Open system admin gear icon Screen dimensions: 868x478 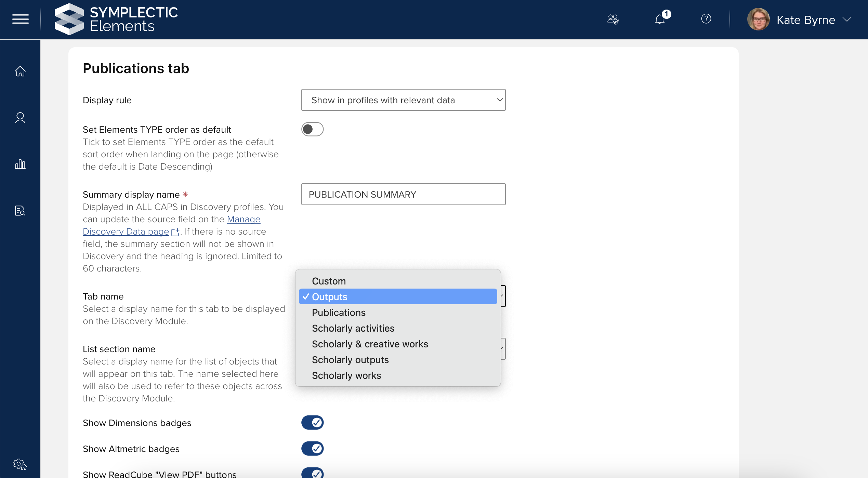(x=20, y=464)
